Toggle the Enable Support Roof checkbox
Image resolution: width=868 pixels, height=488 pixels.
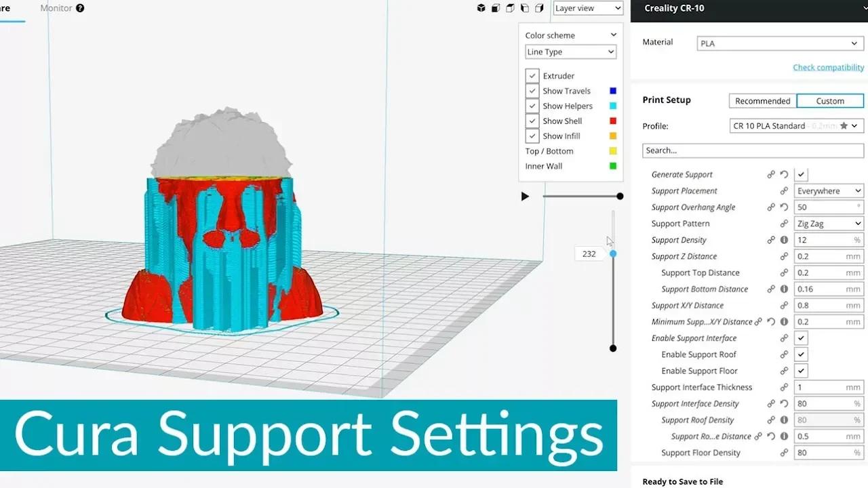(800, 354)
